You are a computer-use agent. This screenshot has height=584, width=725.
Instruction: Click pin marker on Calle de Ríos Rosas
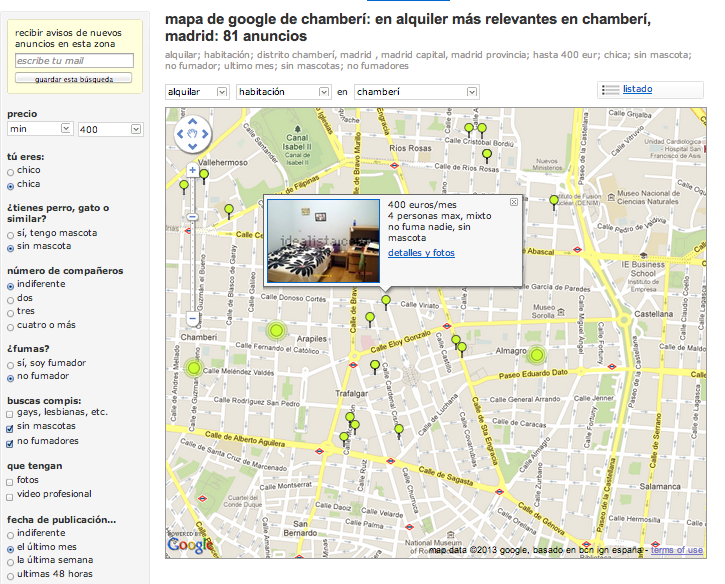tap(486, 156)
